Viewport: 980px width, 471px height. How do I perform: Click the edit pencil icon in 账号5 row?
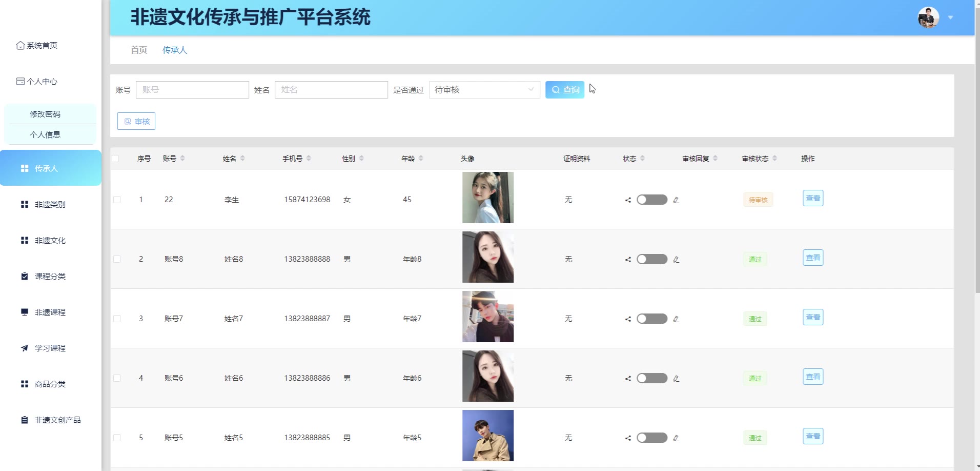pos(676,438)
